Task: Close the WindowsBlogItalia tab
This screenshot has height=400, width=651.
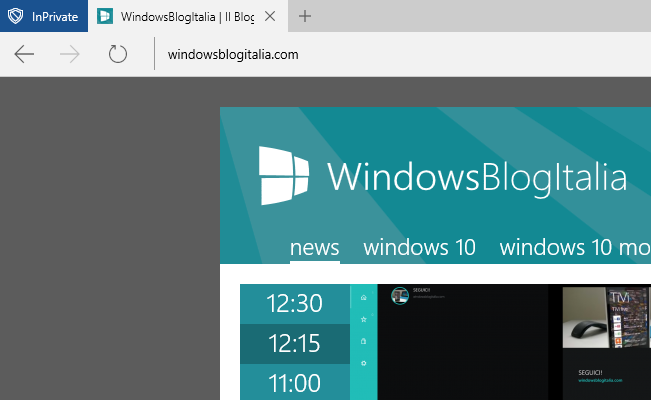Action: (270, 16)
